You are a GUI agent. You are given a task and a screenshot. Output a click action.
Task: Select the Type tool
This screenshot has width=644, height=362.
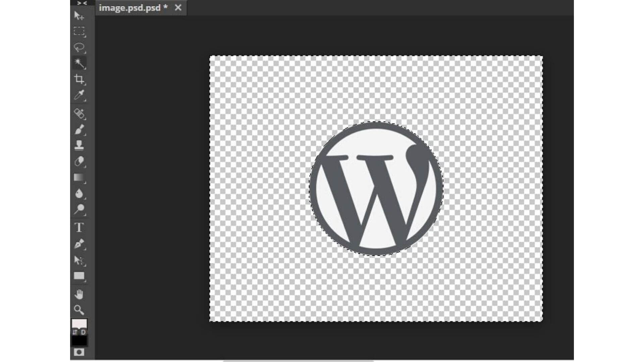[x=79, y=227]
